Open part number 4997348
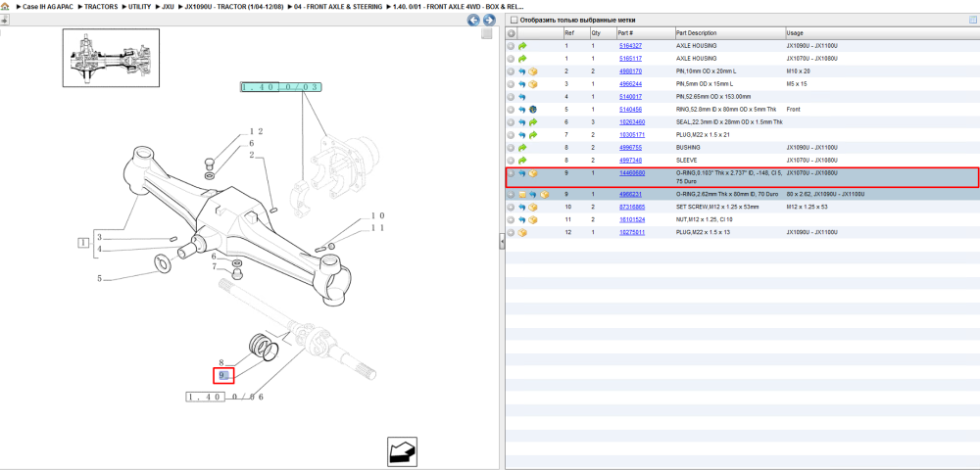 click(630, 161)
